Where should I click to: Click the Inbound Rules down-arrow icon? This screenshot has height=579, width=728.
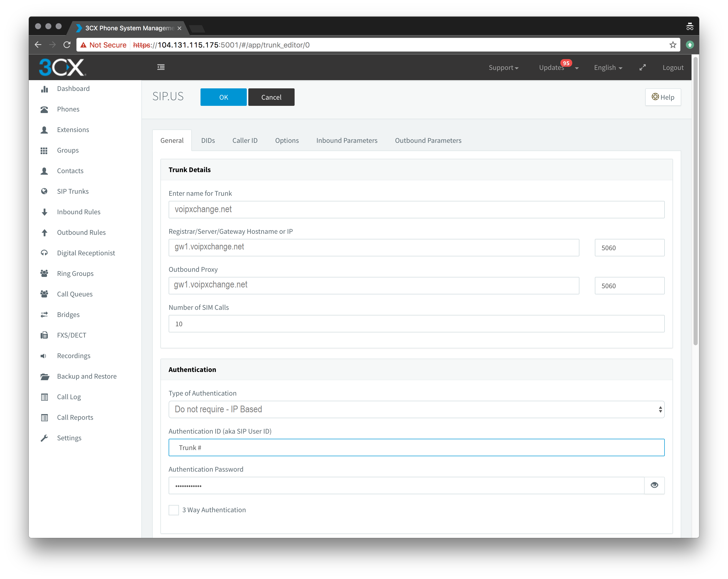tap(44, 212)
